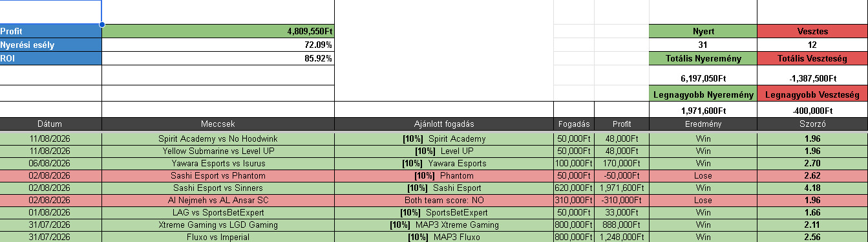Select the Xtreme Gaming vs LGD Gaming cell
Screen dimensions: 868x242
(218, 225)
